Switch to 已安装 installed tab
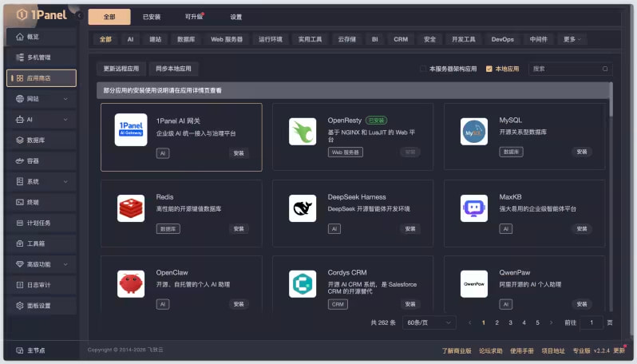The width and height of the screenshot is (637, 364). click(x=152, y=17)
